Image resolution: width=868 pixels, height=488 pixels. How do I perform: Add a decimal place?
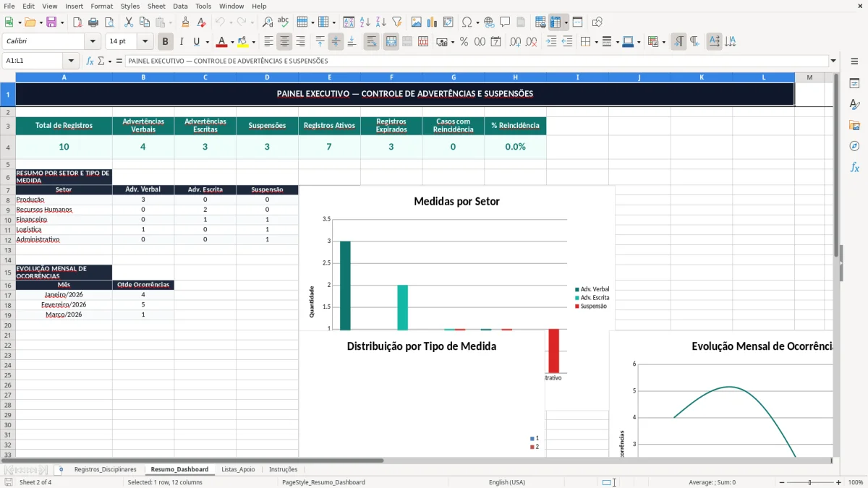(x=515, y=42)
